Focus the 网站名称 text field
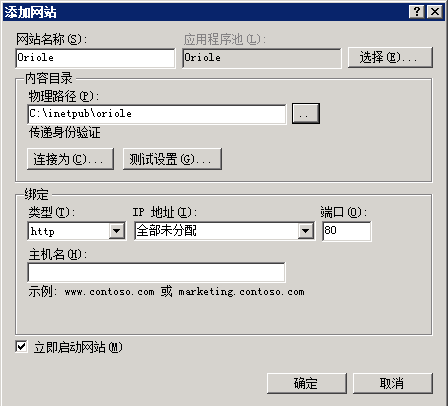This screenshot has width=448, height=406. point(95,58)
